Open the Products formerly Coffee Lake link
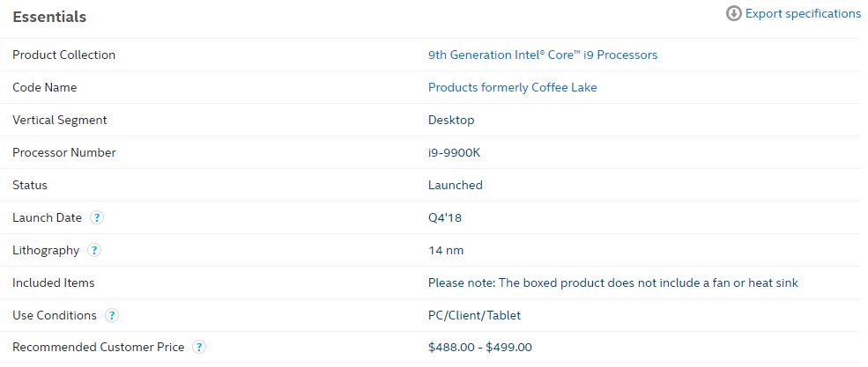 coord(512,87)
